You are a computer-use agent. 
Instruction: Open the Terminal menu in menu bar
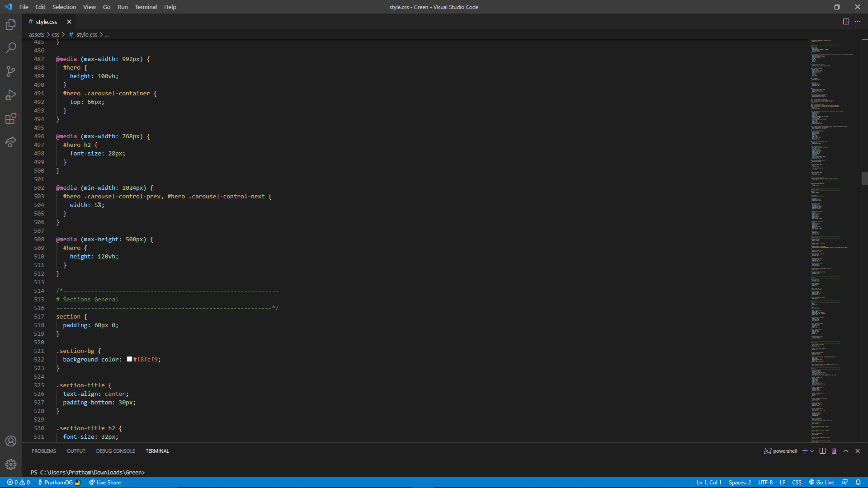[146, 7]
